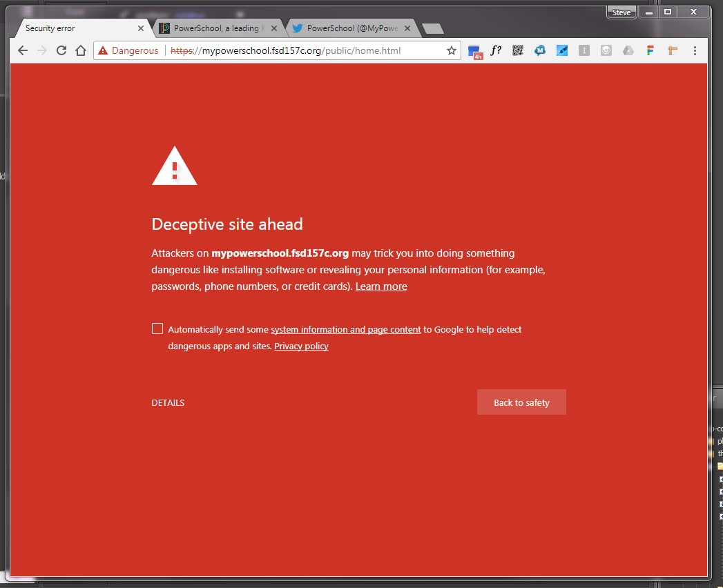Open the gray eye-circle extension icon

606,50
